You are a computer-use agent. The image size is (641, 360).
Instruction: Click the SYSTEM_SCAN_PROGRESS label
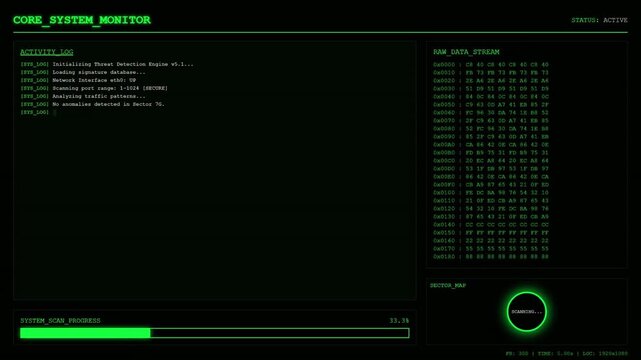tap(60, 321)
